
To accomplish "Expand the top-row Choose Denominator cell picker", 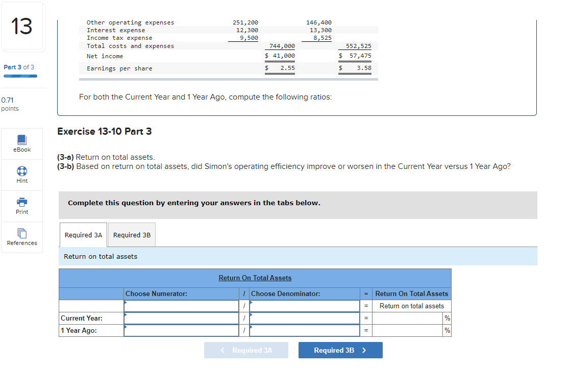I will [305, 306].
